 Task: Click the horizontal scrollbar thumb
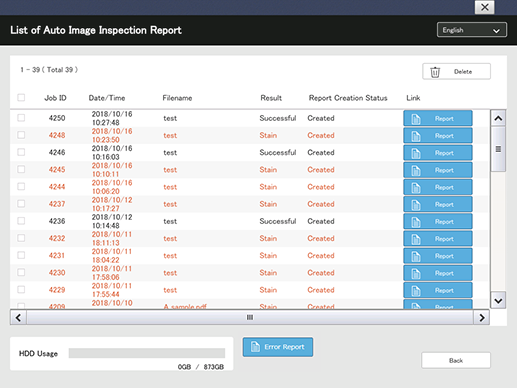click(x=250, y=317)
